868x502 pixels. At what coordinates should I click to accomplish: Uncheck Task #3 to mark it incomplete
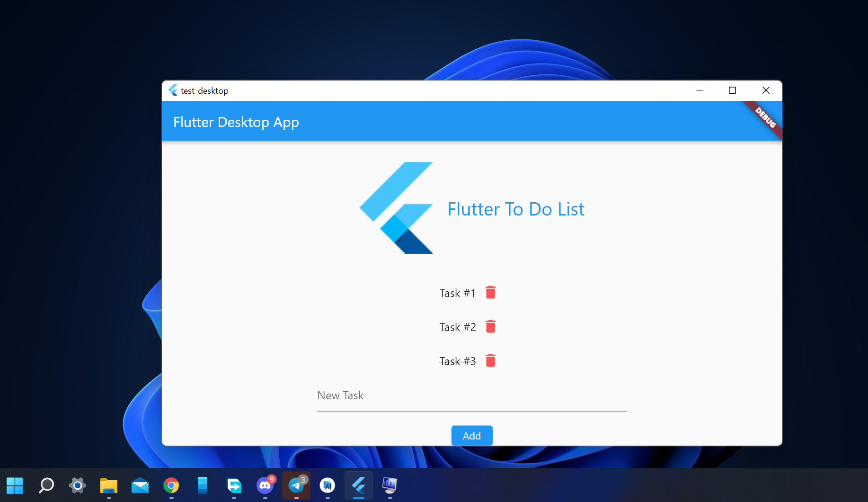(457, 361)
